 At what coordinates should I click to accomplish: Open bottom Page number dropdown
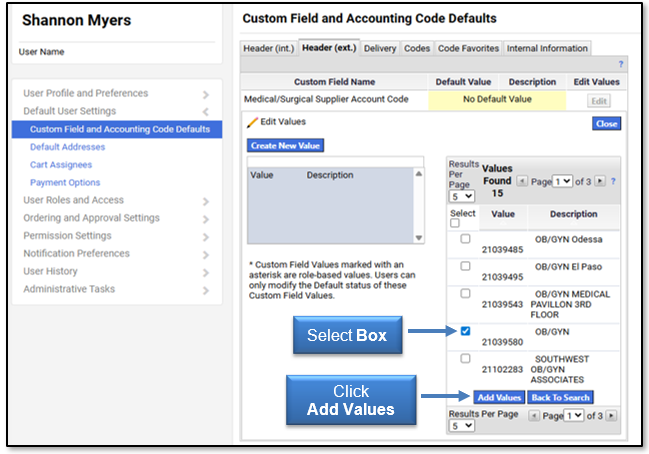point(574,416)
